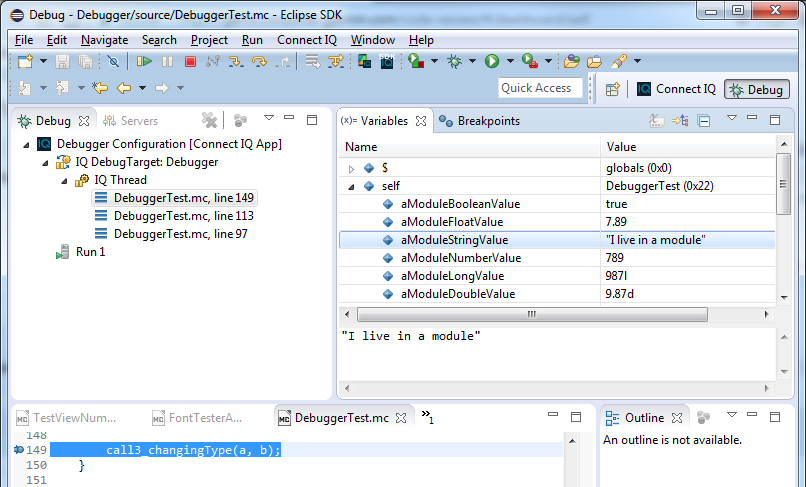Open the Navigate menu

coord(104,40)
